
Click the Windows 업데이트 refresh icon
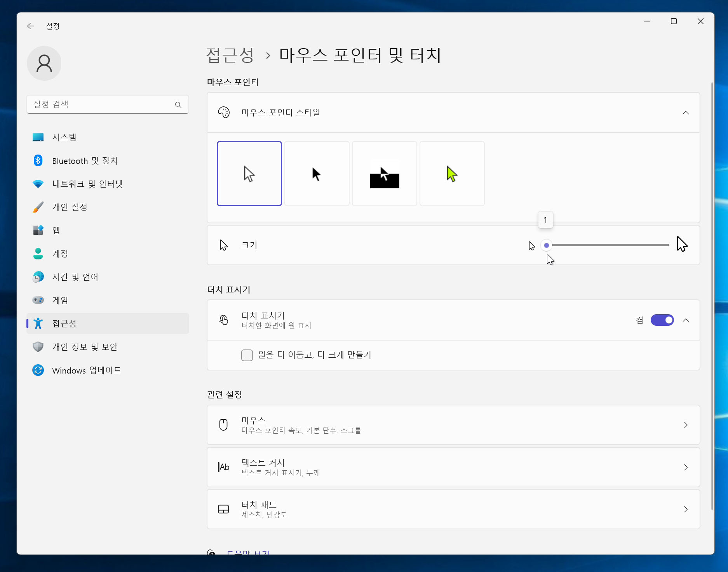click(38, 370)
